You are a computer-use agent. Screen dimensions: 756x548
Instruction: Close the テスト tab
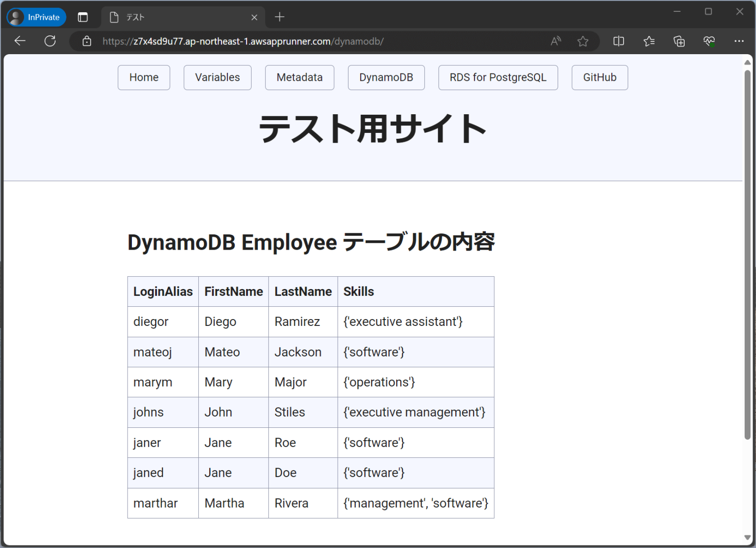(x=254, y=17)
